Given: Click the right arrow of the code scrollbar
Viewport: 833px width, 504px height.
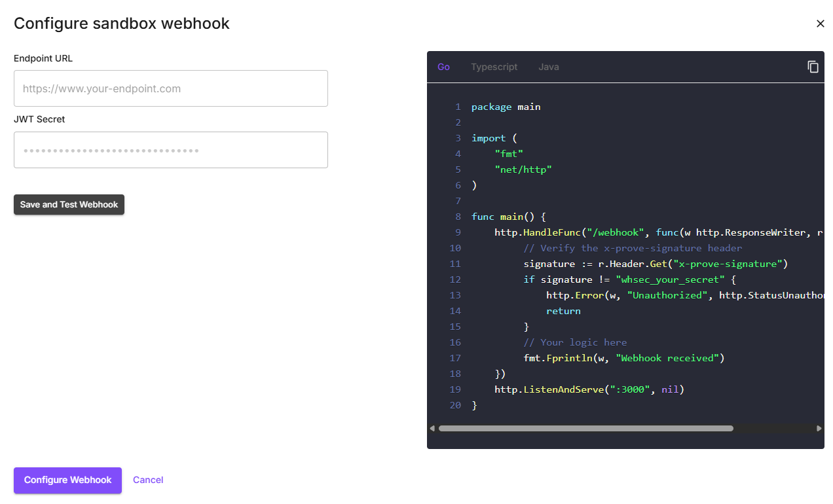Looking at the screenshot, I should (819, 428).
